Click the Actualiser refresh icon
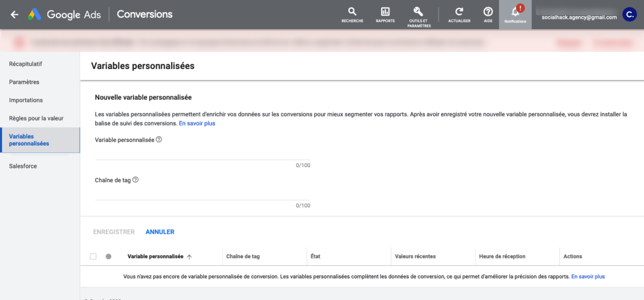Image resolution: width=644 pixels, height=300 pixels. (459, 14)
